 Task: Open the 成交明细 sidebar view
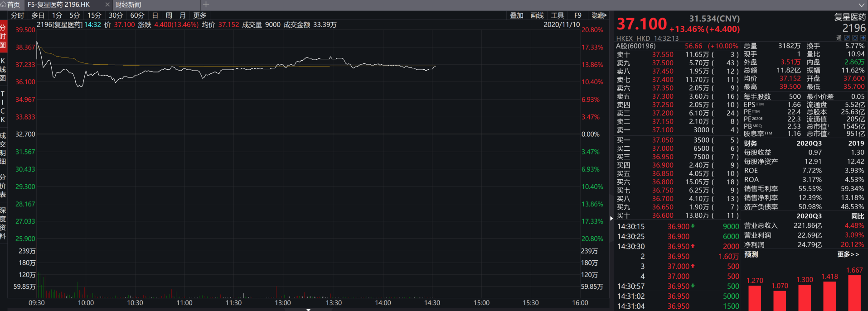(x=3, y=148)
